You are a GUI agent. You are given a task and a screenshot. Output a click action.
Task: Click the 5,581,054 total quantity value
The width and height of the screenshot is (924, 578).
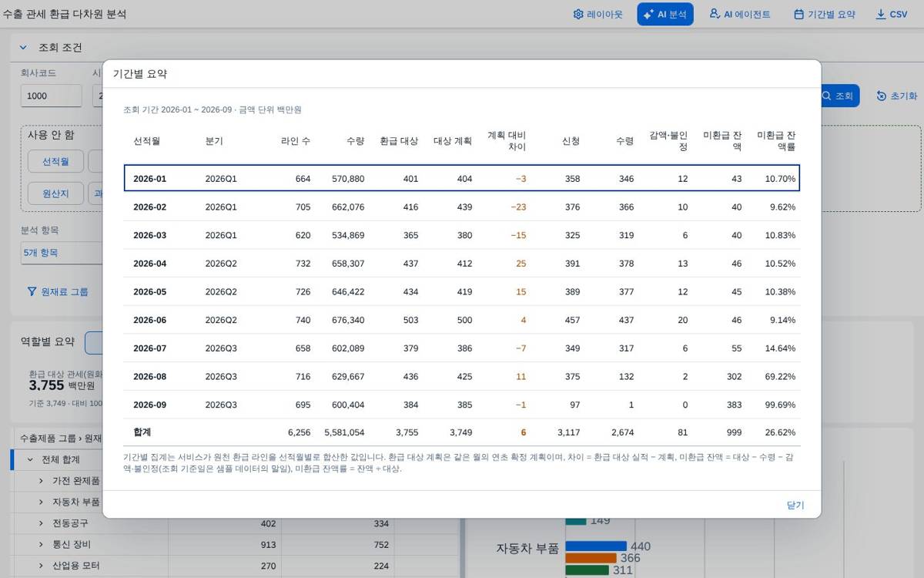tap(344, 432)
